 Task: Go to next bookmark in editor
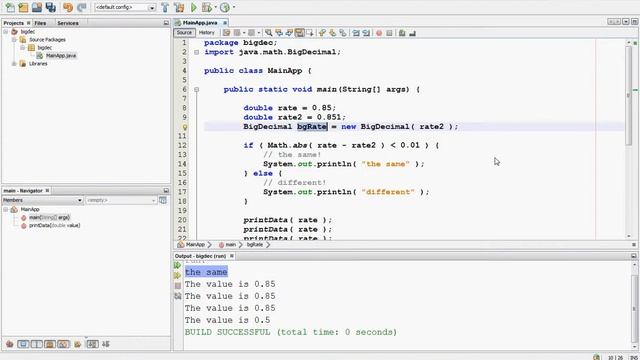tap(333, 33)
